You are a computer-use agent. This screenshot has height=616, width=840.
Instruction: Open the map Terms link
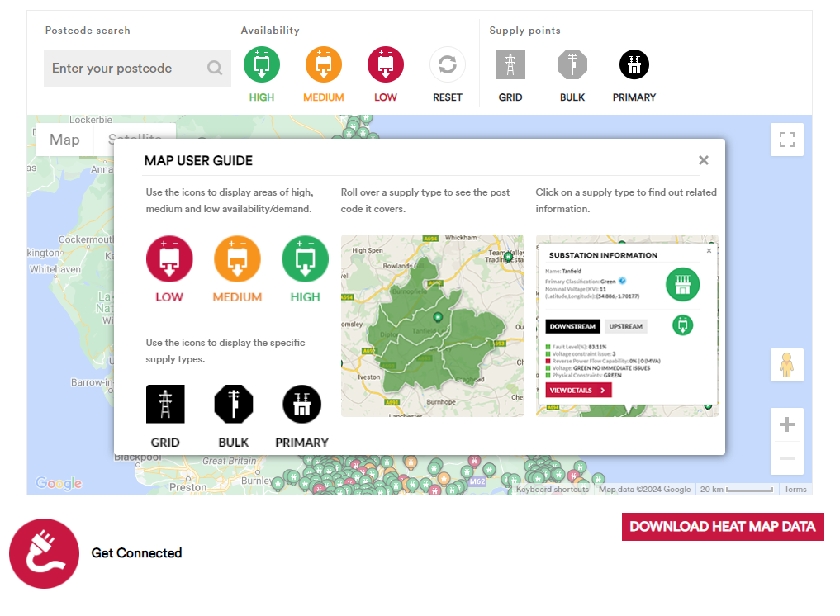[794, 489]
